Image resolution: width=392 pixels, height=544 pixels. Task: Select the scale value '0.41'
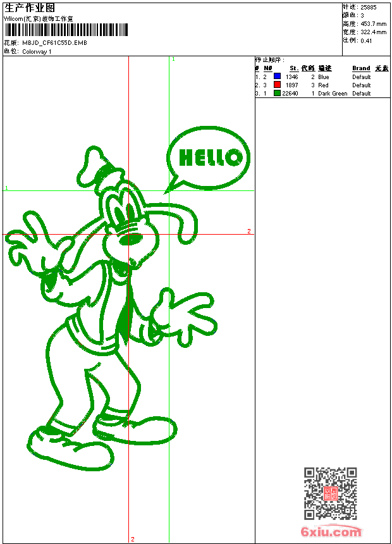[x=366, y=40]
